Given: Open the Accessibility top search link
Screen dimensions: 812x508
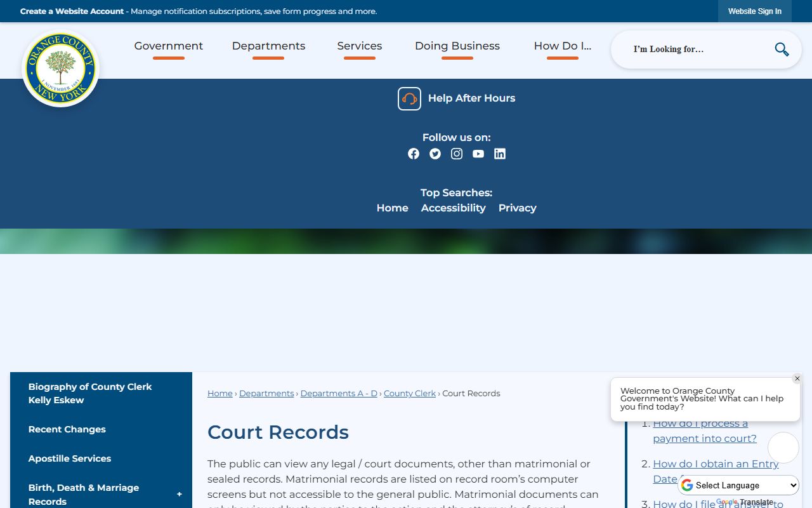Looking at the screenshot, I should click(453, 208).
